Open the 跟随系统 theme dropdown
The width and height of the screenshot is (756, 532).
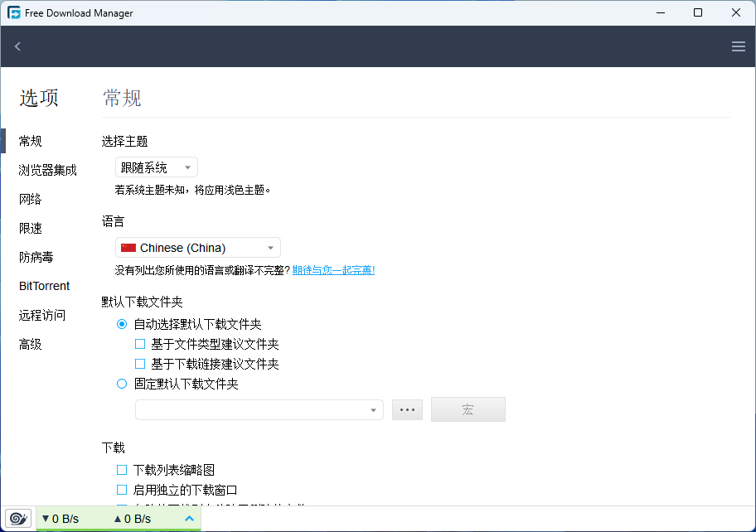point(156,167)
